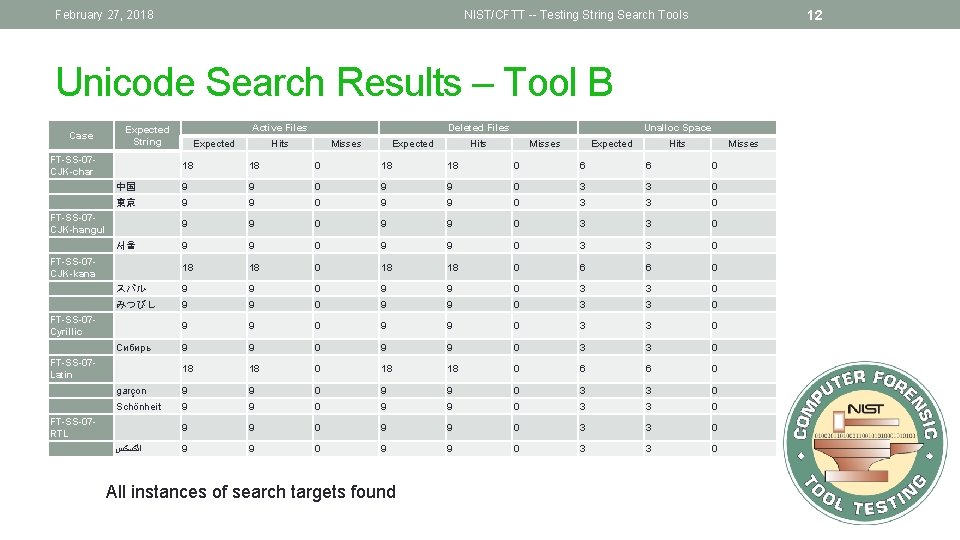Click the expected string garçon
Screen dimensions: 960x540
[x=131, y=391]
